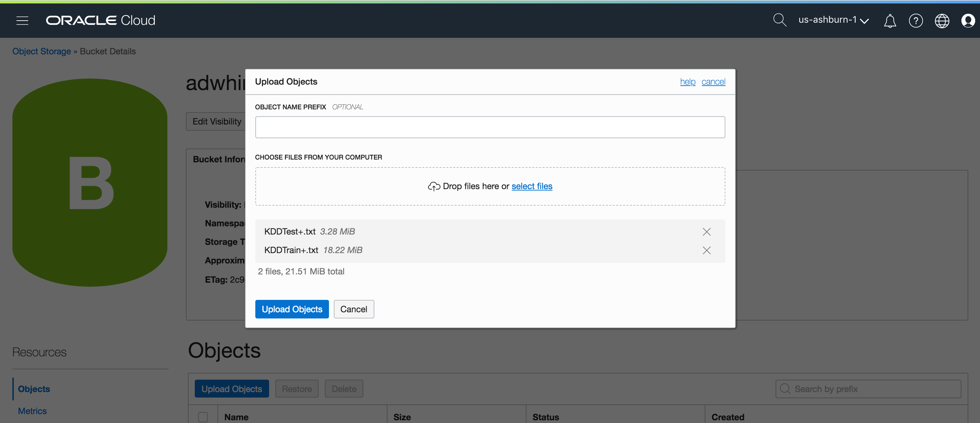Click the globe language icon
The width and height of the screenshot is (980, 423).
pyautogui.click(x=941, y=21)
